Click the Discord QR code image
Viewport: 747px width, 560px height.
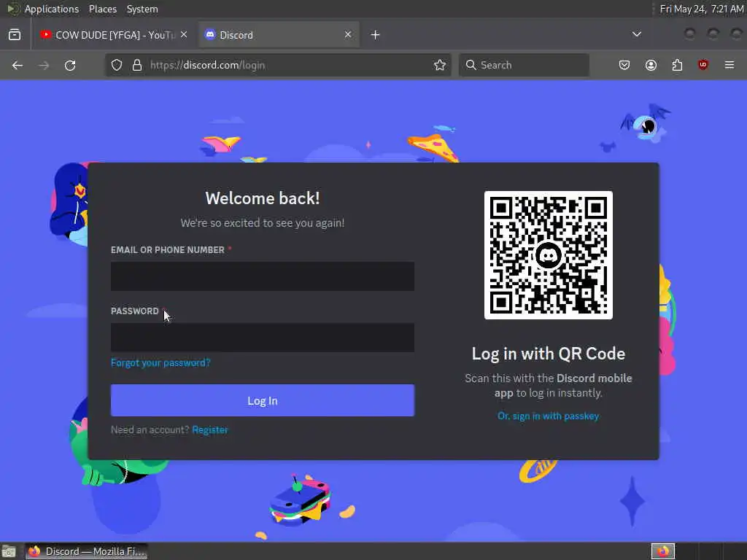(x=549, y=255)
